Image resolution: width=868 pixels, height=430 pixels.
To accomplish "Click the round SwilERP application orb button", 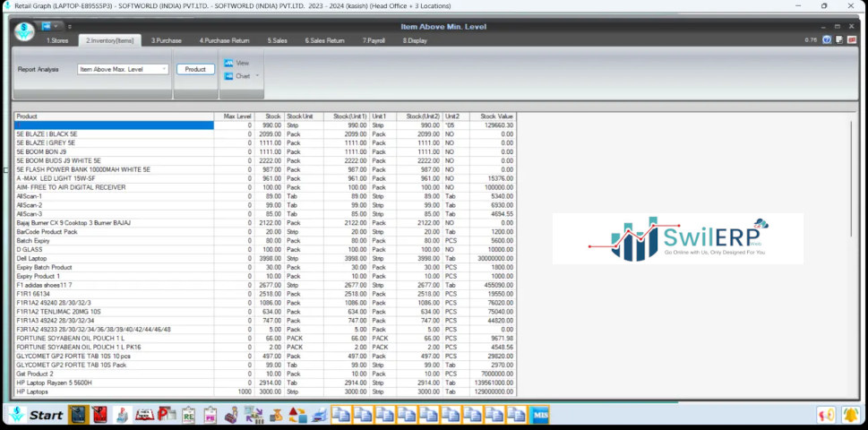I will [24, 31].
